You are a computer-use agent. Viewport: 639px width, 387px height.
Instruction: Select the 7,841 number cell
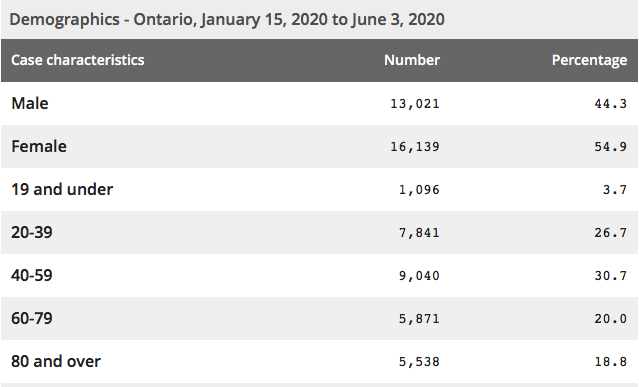419,233
